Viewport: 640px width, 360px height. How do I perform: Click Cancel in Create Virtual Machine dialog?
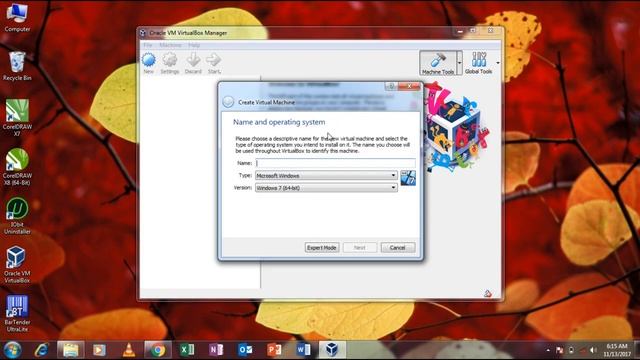(x=398, y=248)
